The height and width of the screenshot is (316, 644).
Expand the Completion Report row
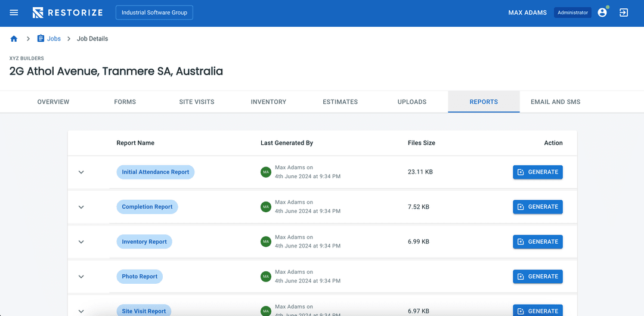(x=81, y=207)
